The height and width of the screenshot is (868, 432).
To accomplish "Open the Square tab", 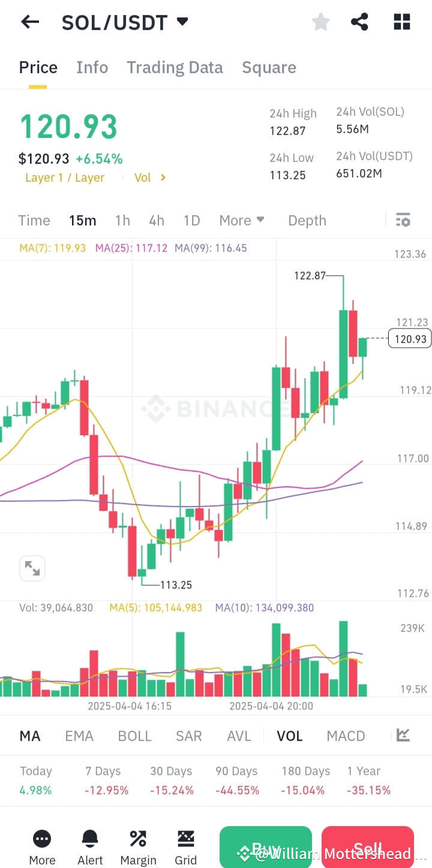I will click(x=269, y=67).
